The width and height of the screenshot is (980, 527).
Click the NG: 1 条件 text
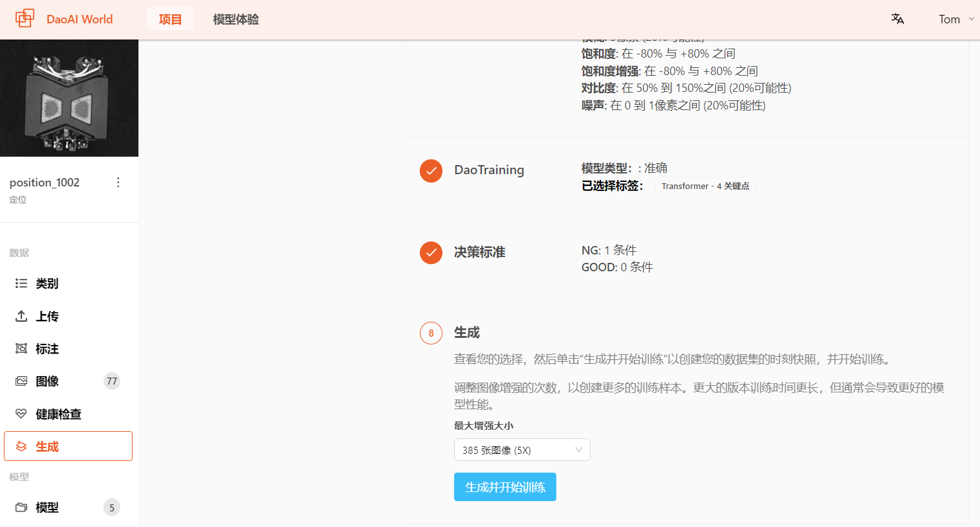point(609,250)
